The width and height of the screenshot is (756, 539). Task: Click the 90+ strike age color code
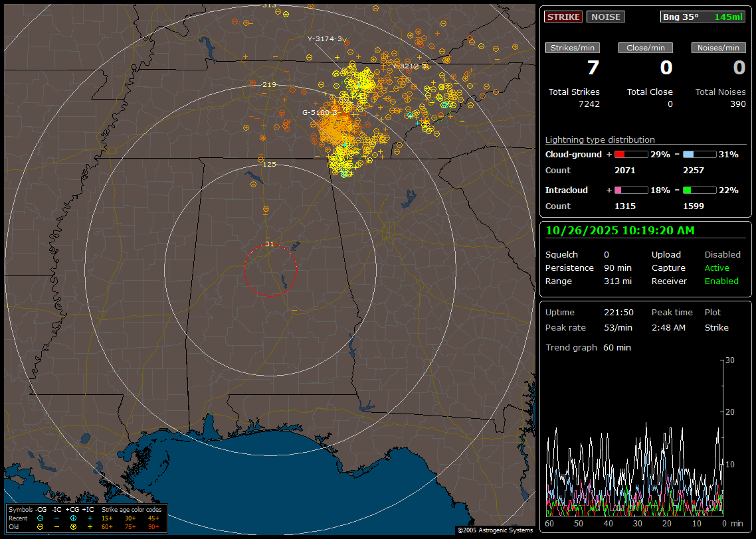pyautogui.click(x=153, y=526)
